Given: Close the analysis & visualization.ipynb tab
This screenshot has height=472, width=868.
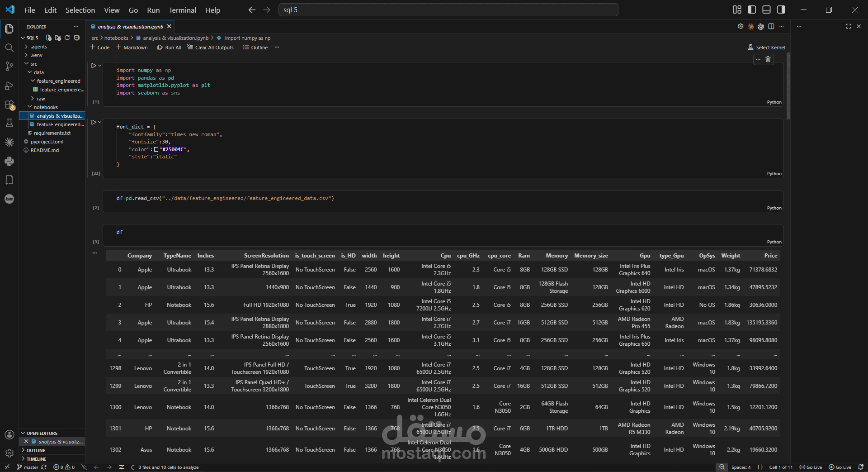Looking at the screenshot, I should click(169, 27).
